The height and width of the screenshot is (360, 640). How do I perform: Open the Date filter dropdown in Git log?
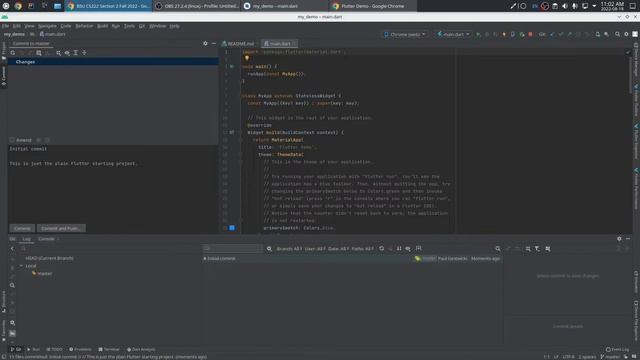(x=338, y=249)
